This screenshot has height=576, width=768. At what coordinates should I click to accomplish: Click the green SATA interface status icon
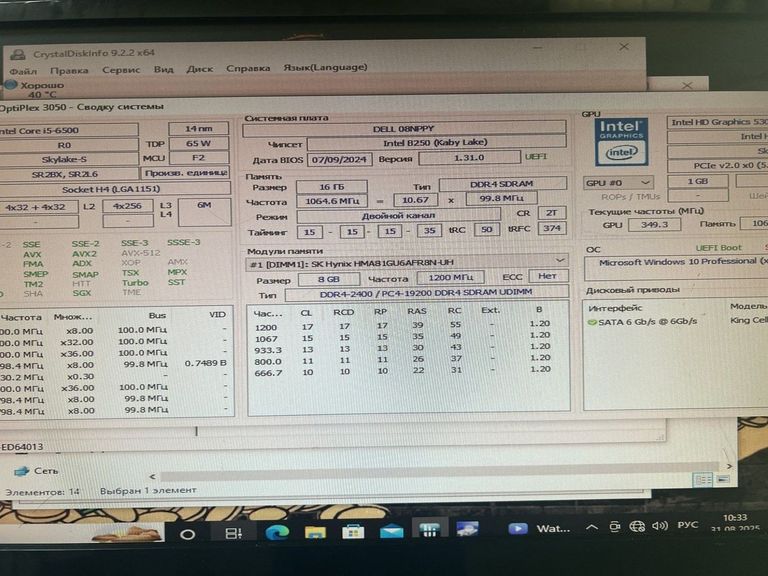coord(592,322)
